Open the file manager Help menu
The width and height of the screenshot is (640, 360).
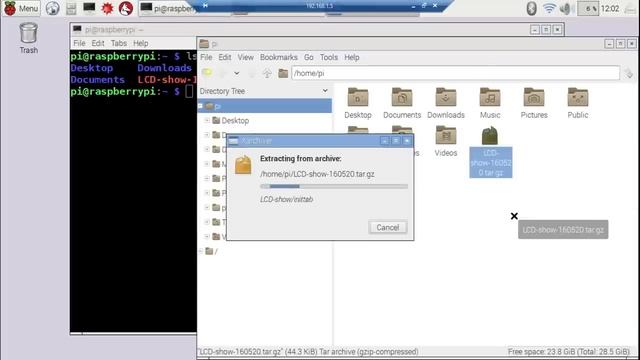pyautogui.click(x=351, y=57)
